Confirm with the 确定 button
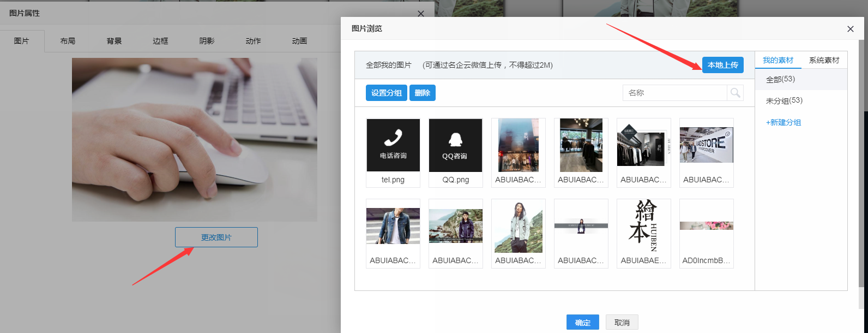Screen dimensions: 868x333 582,323
